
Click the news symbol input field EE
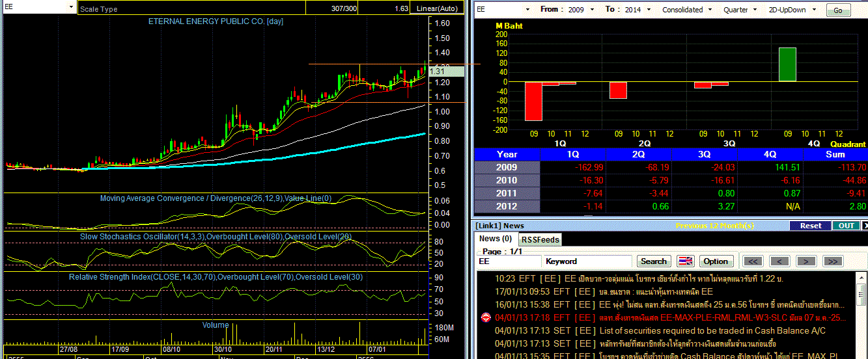pos(509,261)
